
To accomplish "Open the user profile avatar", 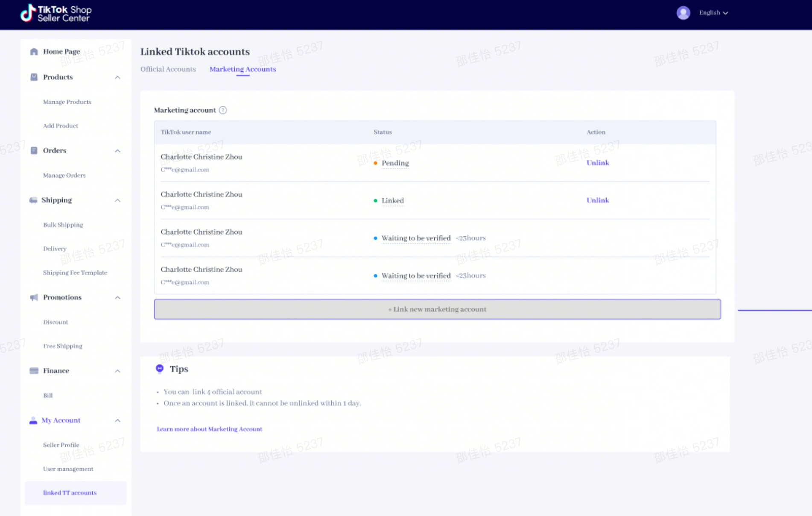I will click(x=683, y=13).
